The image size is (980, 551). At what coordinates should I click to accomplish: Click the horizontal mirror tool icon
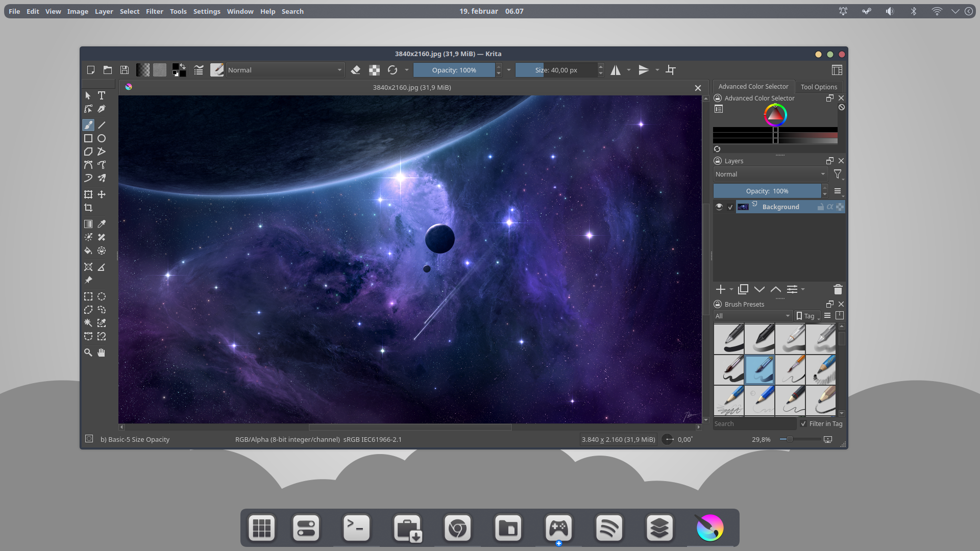[x=616, y=70]
